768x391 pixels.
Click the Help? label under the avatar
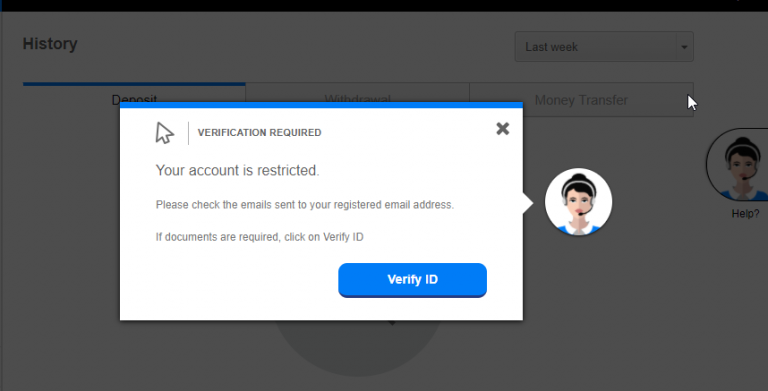point(745,214)
